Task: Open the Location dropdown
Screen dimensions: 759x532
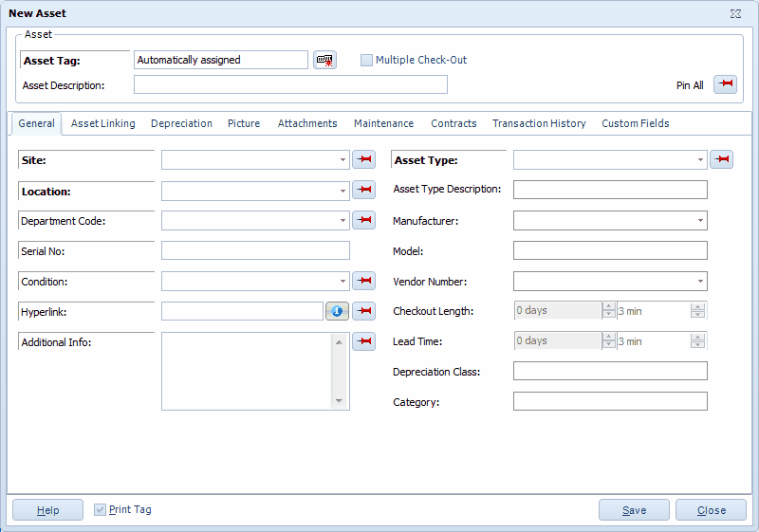Action: (342, 191)
